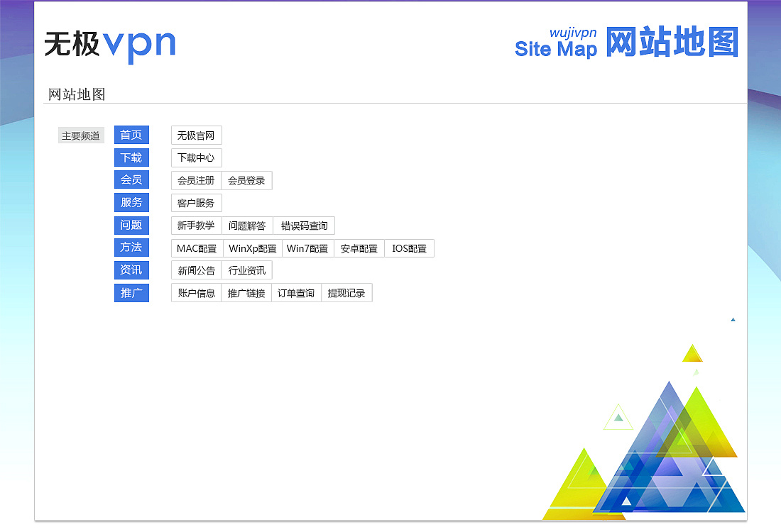
Task: Open the 无极vpn logo link
Action: point(110,44)
